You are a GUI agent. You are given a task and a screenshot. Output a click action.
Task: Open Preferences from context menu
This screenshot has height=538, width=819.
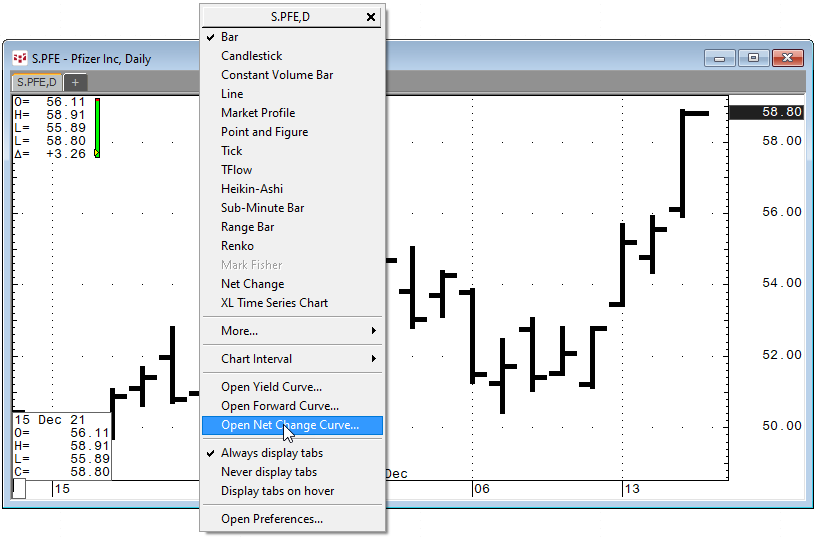(271, 519)
